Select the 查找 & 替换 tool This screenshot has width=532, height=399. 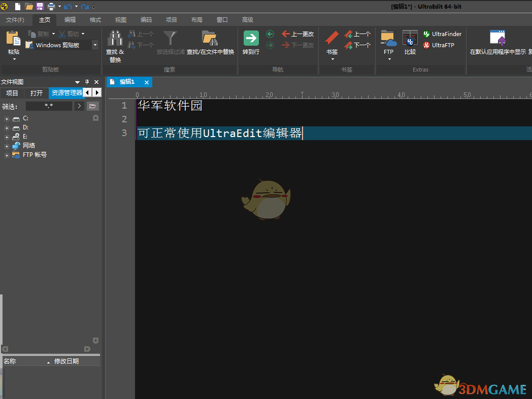(x=115, y=46)
